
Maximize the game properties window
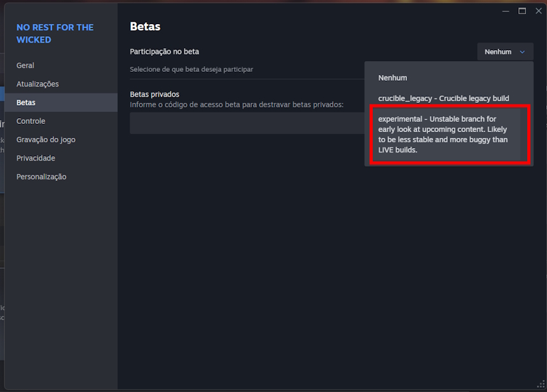click(x=522, y=11)
